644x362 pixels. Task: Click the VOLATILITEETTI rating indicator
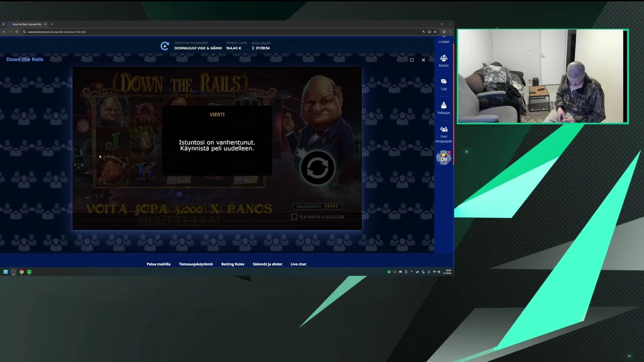[317, 206]
